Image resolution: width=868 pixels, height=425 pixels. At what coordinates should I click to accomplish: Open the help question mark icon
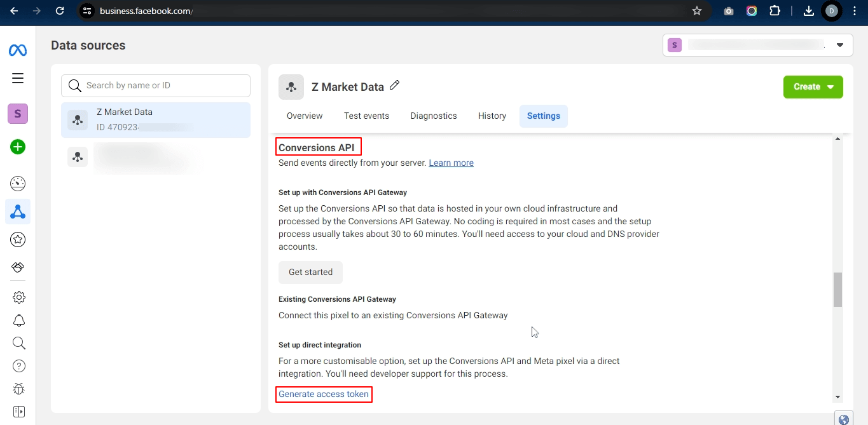19,366
